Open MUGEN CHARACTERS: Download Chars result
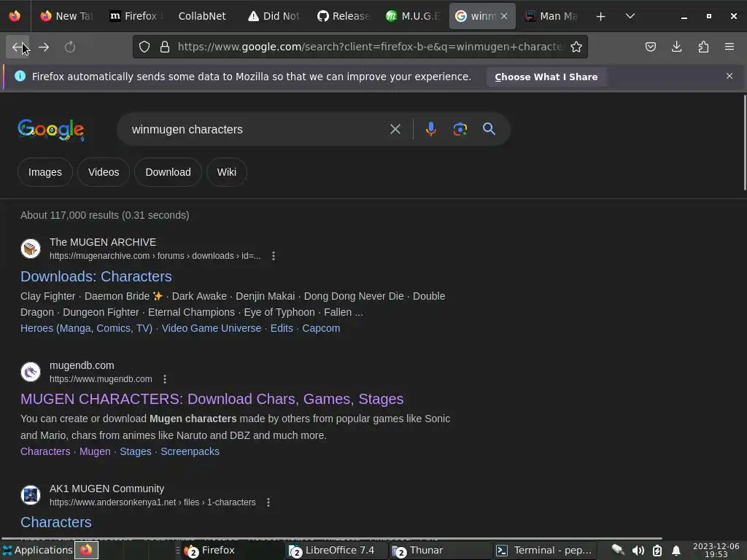 (212, 399)
